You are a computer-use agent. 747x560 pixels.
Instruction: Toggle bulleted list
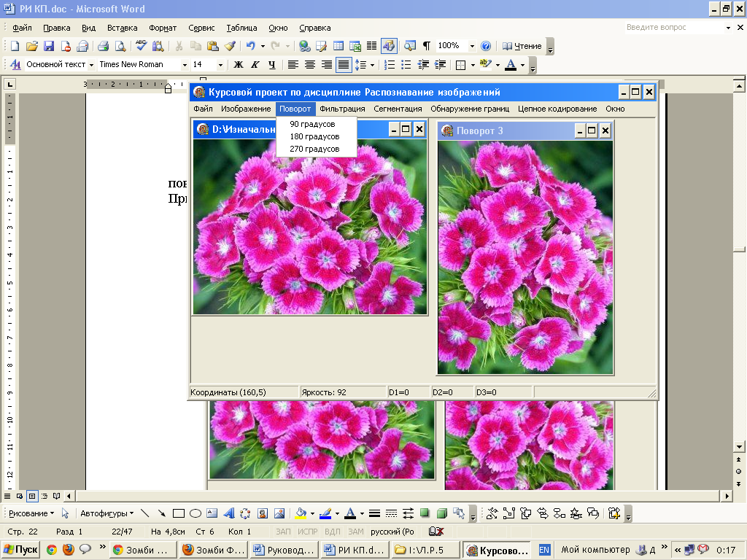pos(406,65)
